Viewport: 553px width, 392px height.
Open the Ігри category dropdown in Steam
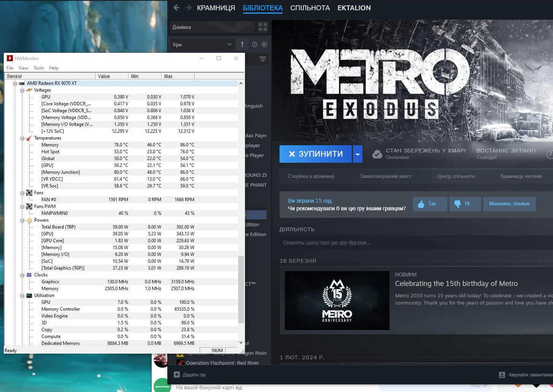(x=202, y=44)
